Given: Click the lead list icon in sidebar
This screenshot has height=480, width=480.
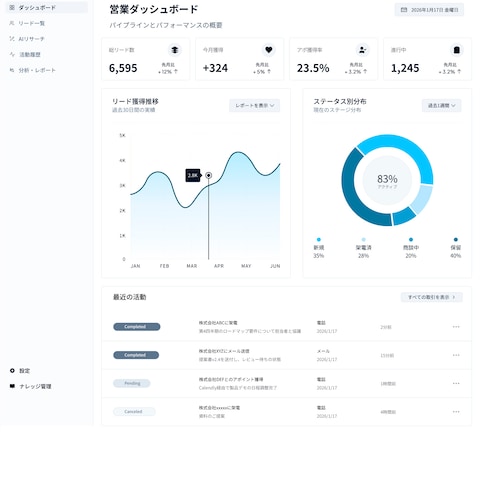Looking at the screenshot, I should pos(12,23).
